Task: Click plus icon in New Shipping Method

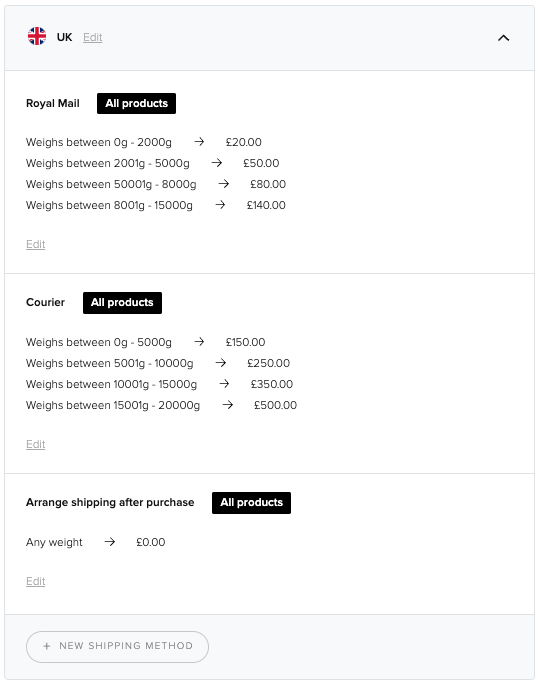Action: tap(47, 646)
